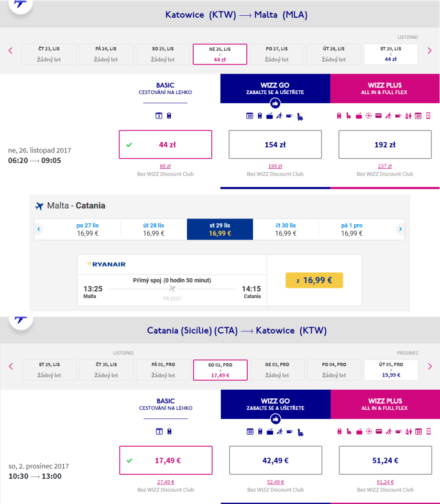Screen dimensions: 440x504
Task: Click the airplane icon beside Malta - Catania
Action: (x=39, y=206)
